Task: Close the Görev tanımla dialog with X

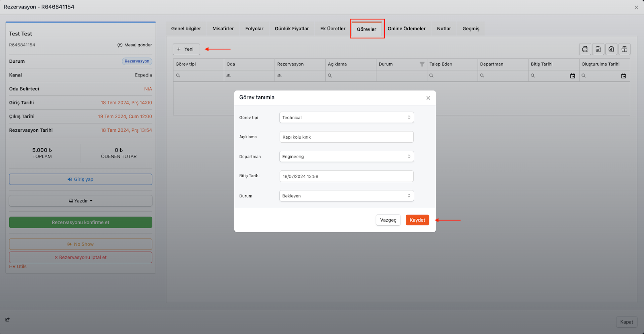Action: click(428, 98)
